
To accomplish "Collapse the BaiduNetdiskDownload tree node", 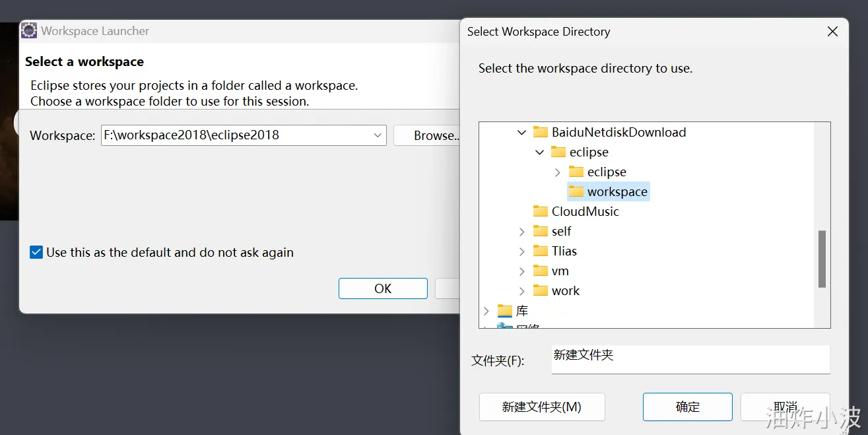I will click(522, 132).
